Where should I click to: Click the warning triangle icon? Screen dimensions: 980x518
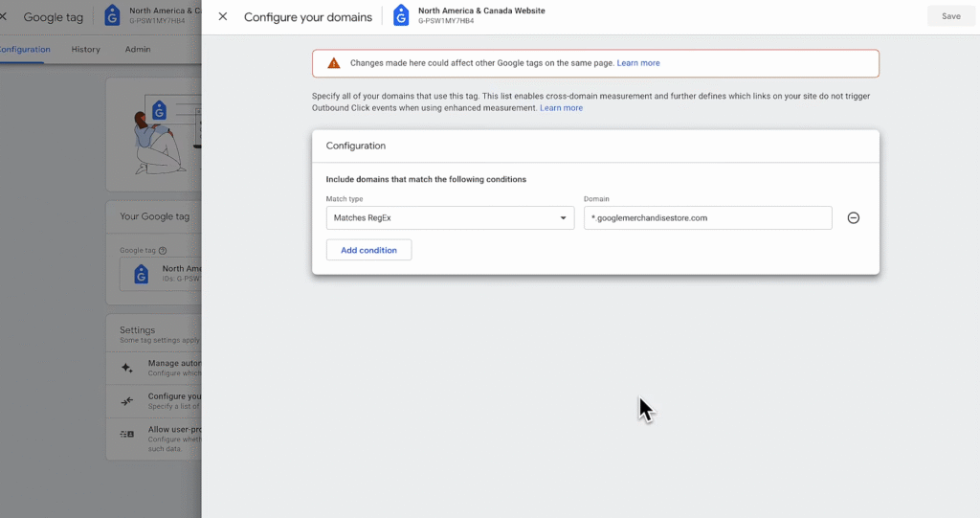click(x=334, y=63)
